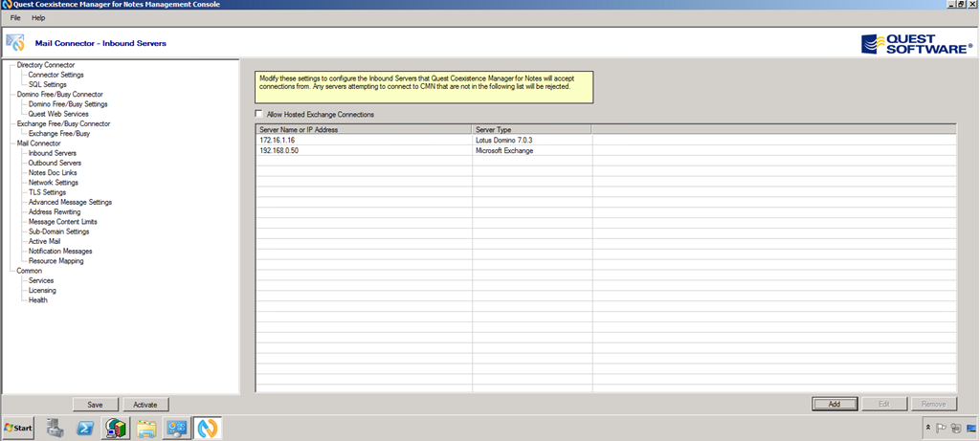Click the Quest Software logo
Viewport: 980px width, 441px height.
click(917, 44)
